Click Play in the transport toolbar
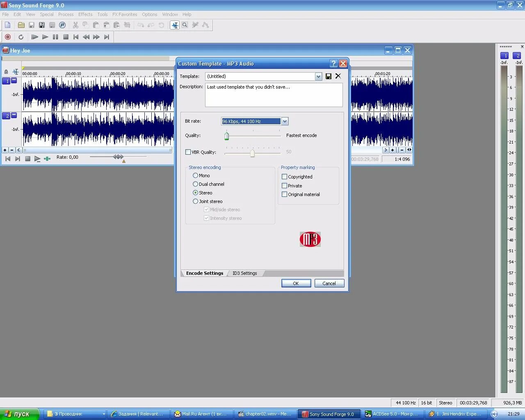The width and height of the screenshot is (525, 420). pos(45,37)
